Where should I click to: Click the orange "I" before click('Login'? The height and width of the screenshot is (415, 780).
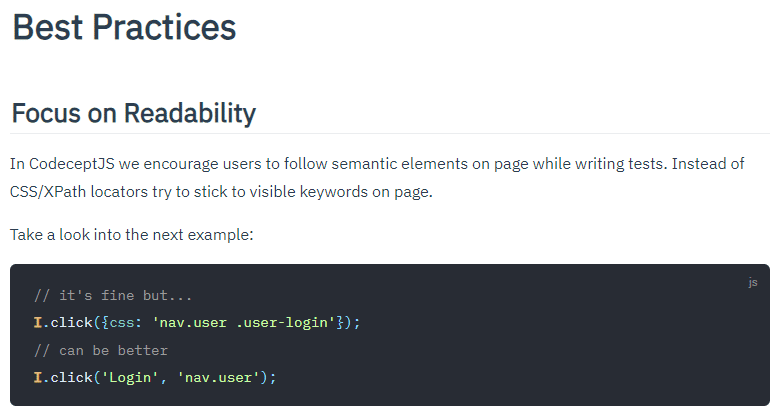(38, 378)
